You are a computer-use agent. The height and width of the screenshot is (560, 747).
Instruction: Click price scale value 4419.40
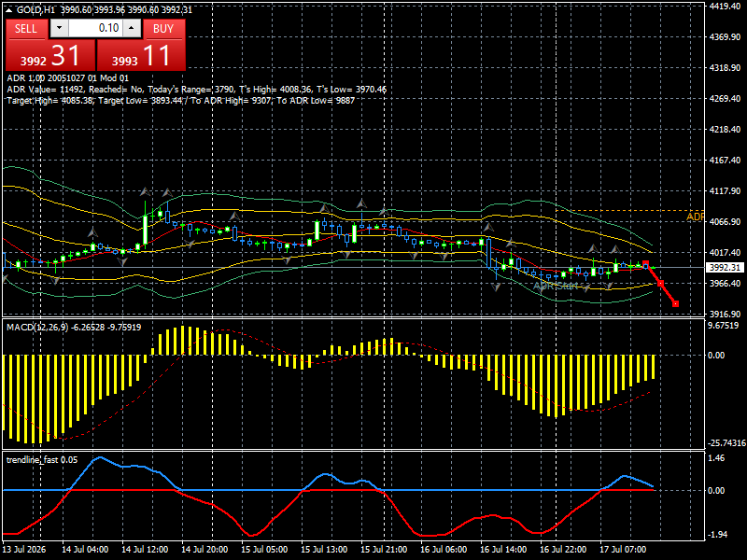[x=725, y=7]
